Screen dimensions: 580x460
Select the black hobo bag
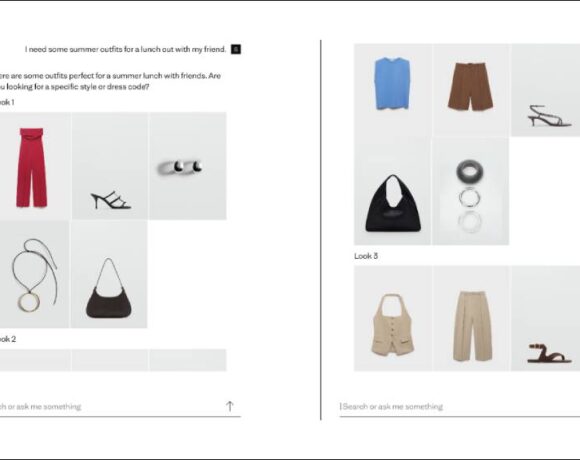coord(392,191)
